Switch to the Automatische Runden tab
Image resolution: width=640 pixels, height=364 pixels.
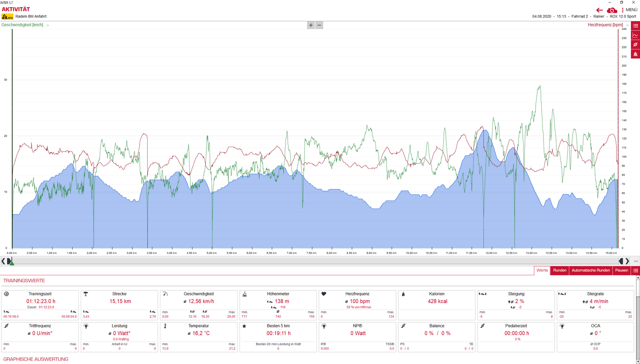[590, 271]
